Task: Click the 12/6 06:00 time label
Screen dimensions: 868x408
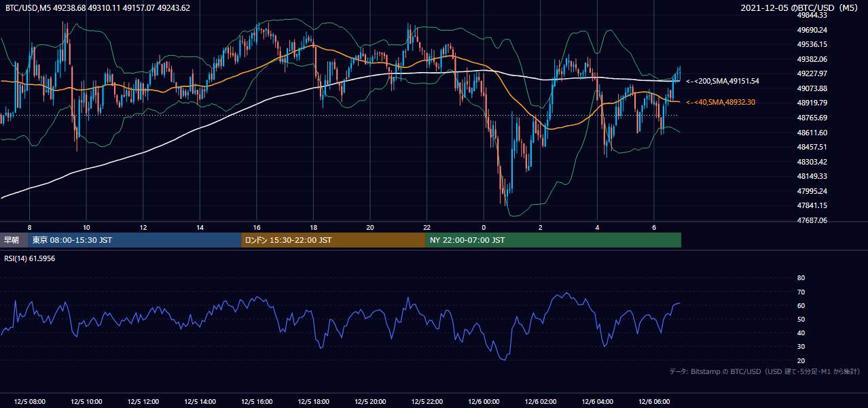Action: [x=654, y=402]
